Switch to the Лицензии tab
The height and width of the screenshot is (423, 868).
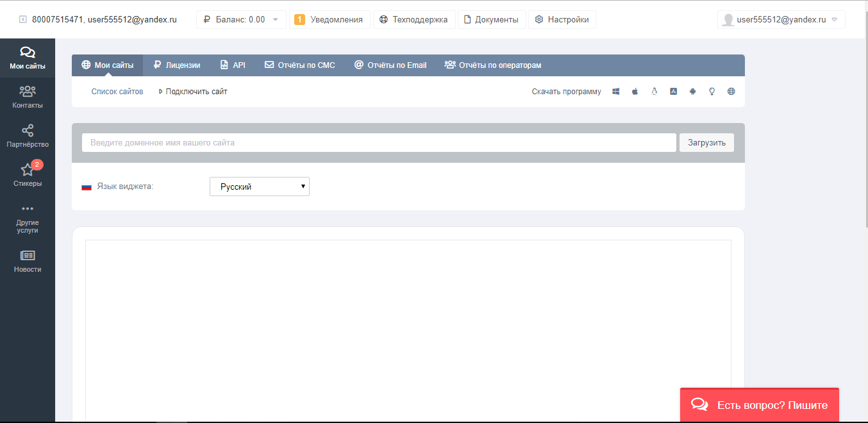(177, 65)
